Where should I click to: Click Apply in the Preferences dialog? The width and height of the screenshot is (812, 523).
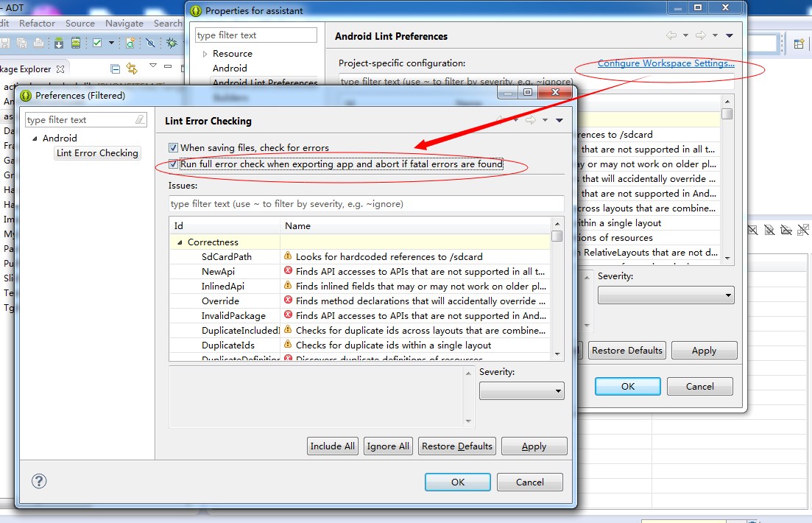pyautogui.click(x=534, y=446)
